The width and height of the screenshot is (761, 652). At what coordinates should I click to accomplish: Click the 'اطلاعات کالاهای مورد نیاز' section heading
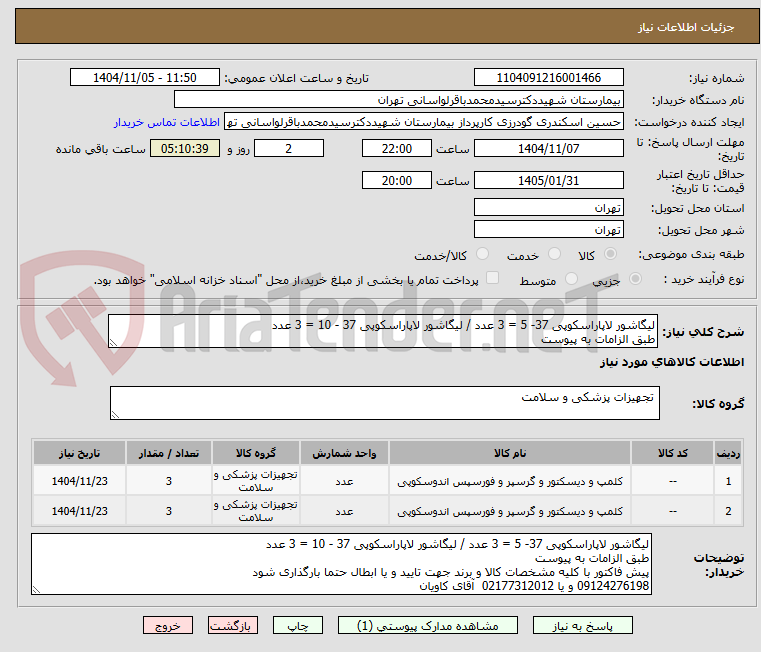point(672,362)
